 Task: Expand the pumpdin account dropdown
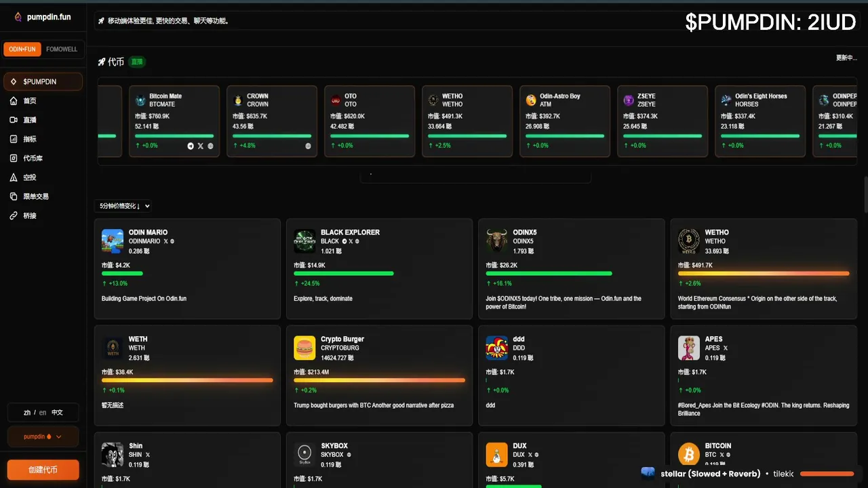pos(43,436)
